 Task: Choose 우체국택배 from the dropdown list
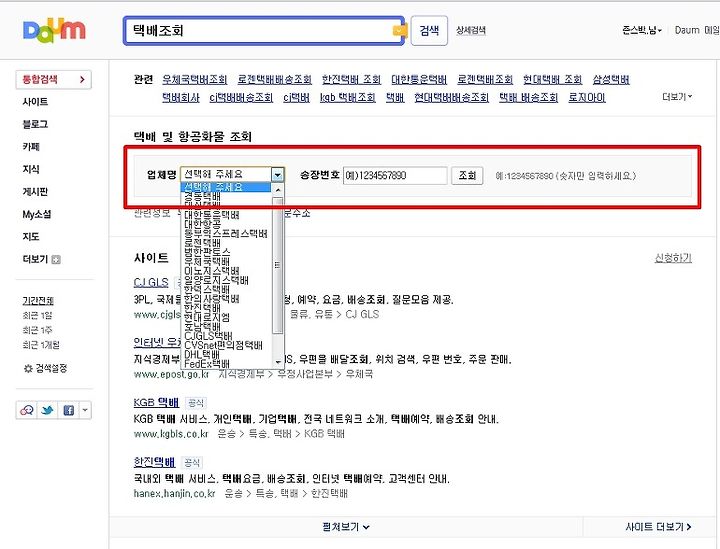[x=207, y=261]
